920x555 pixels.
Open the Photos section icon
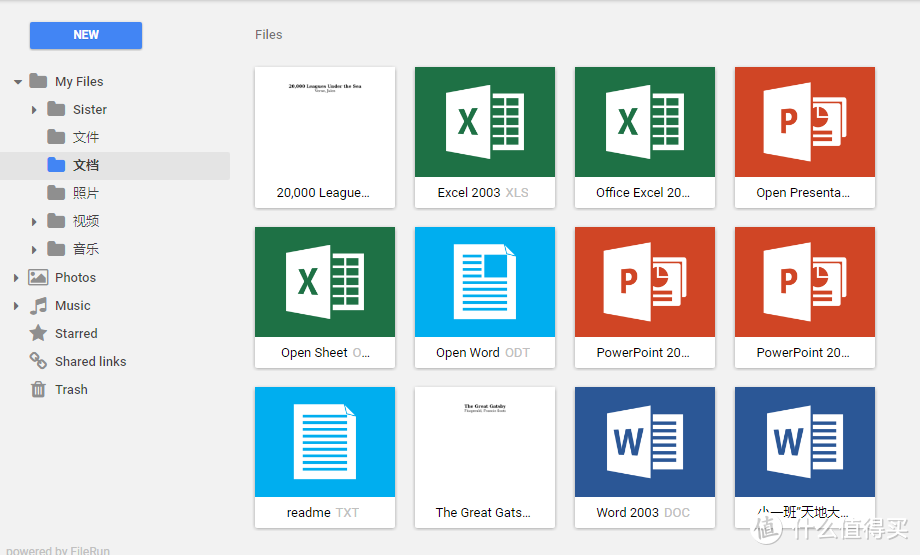[38, 277]
